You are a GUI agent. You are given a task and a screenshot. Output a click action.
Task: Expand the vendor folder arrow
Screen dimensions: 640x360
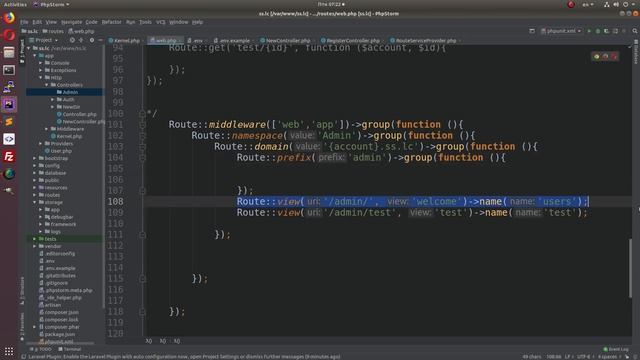pos(35,246)
